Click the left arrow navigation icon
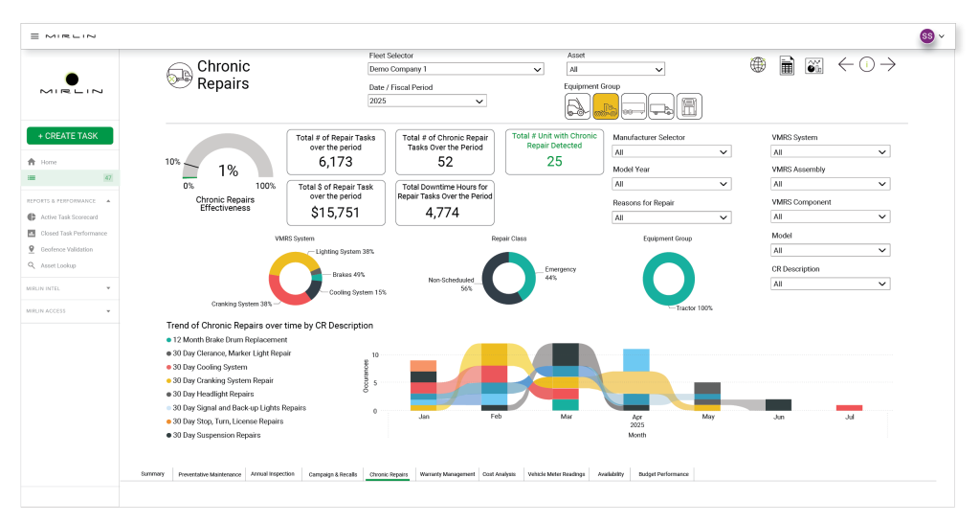The height and width of the screenshot is (523, 980). tap(846, 65)
